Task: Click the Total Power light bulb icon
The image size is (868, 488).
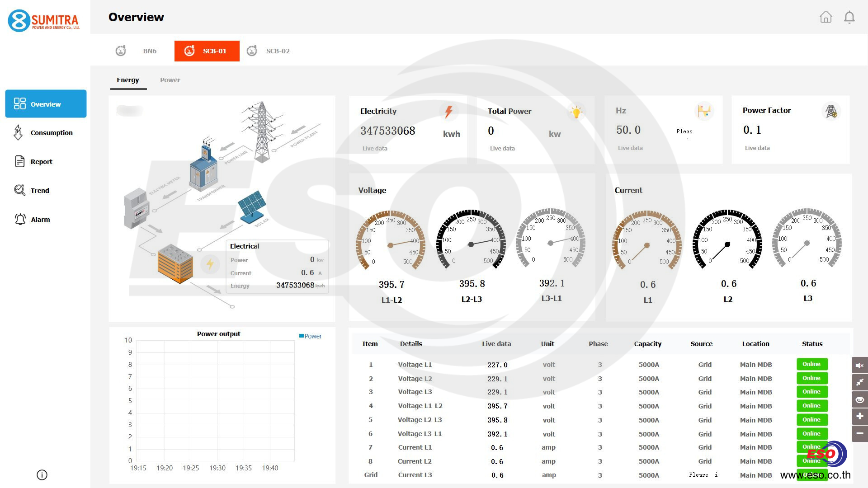Action: click(576, 112)
